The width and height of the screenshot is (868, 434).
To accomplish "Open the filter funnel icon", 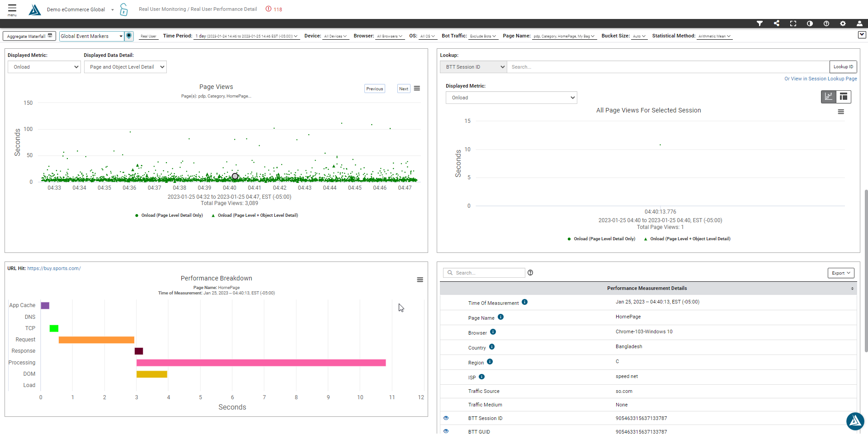I will [x=759, y=23].
